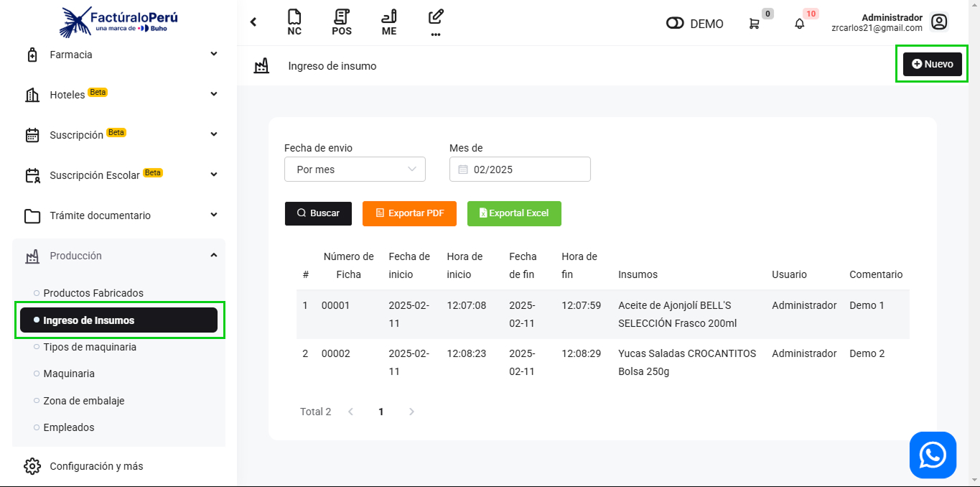Open the shopping cart icon

(754, 24)
